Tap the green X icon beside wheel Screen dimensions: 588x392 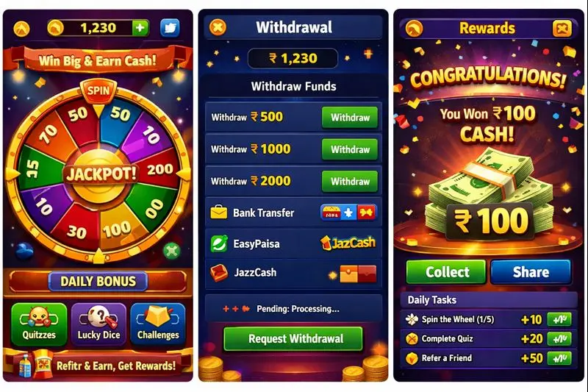pos(172,251)
